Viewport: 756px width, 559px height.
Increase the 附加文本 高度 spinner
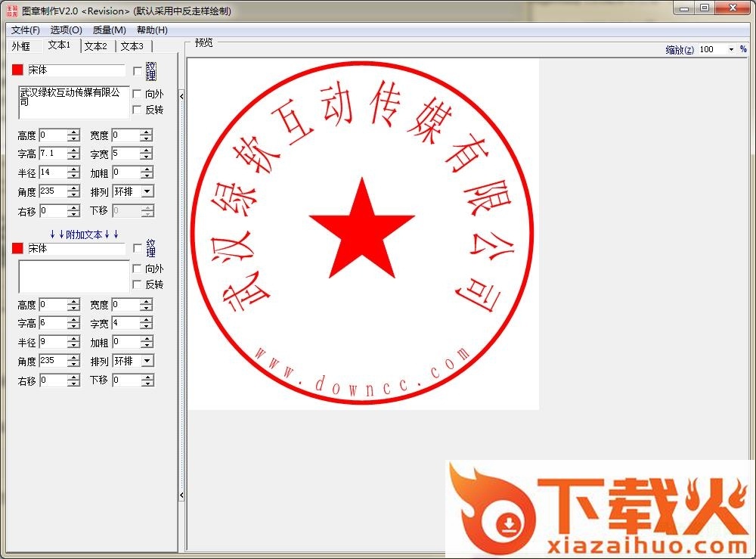[73, 302]
